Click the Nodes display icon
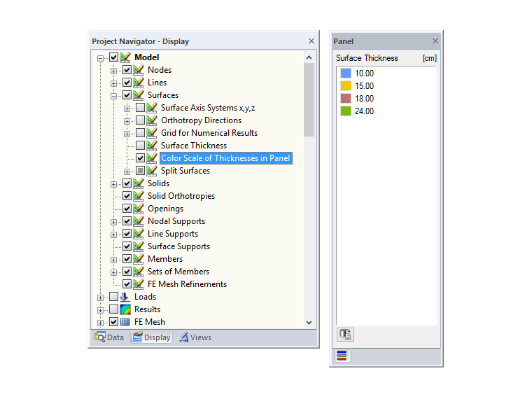Image resolution: width=532 pixels, height=399 pixels. (x=139, y=69)
